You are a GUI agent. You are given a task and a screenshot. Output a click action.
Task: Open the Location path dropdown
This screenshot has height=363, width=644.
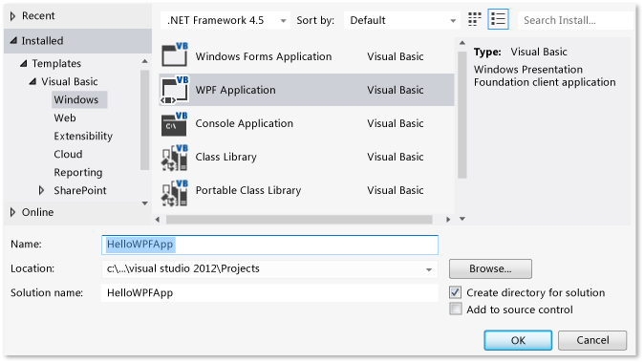point(429,269)
